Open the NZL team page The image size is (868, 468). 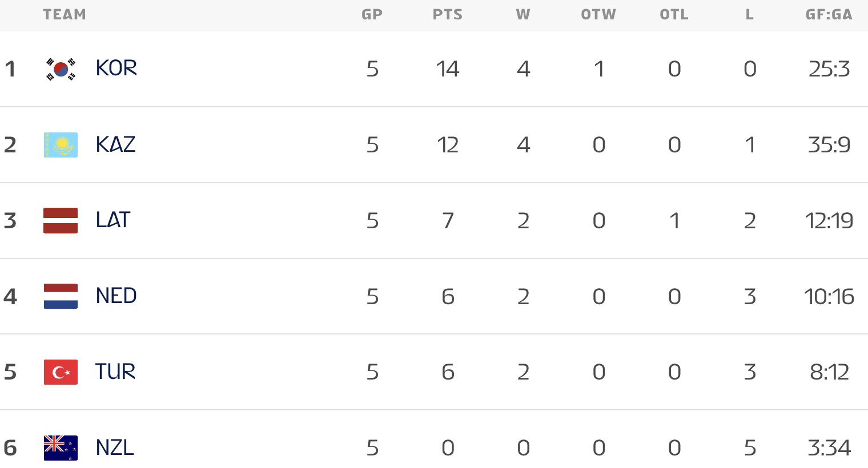click(115, 448)
